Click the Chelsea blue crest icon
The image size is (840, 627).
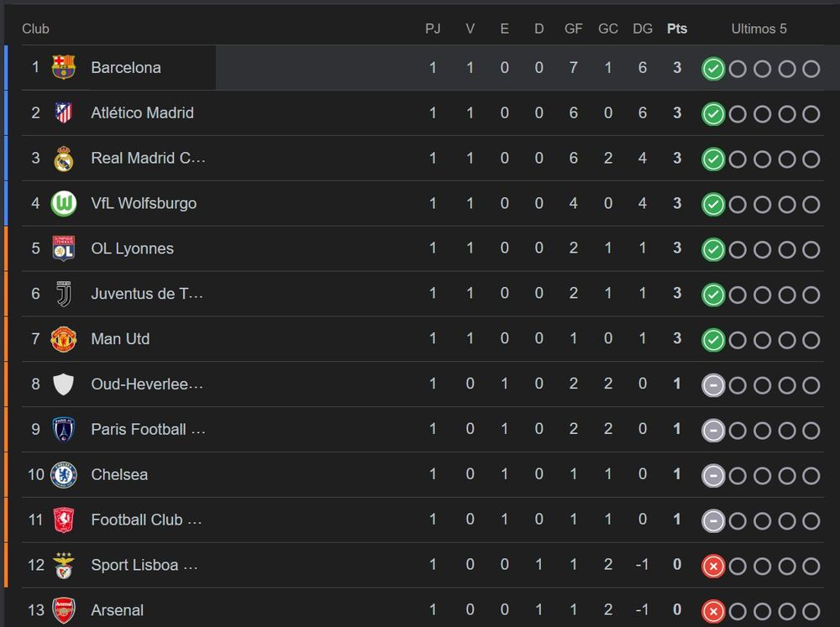pos(63,474)
